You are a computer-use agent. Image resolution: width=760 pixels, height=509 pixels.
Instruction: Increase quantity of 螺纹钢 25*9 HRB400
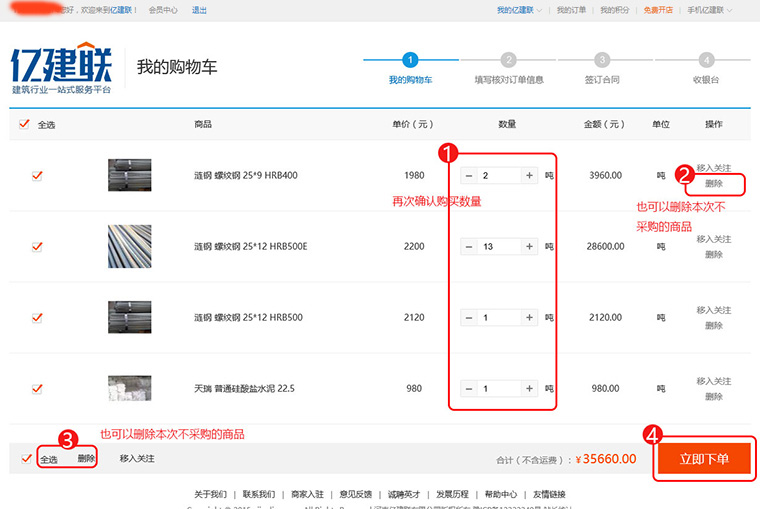coord(529,176)
